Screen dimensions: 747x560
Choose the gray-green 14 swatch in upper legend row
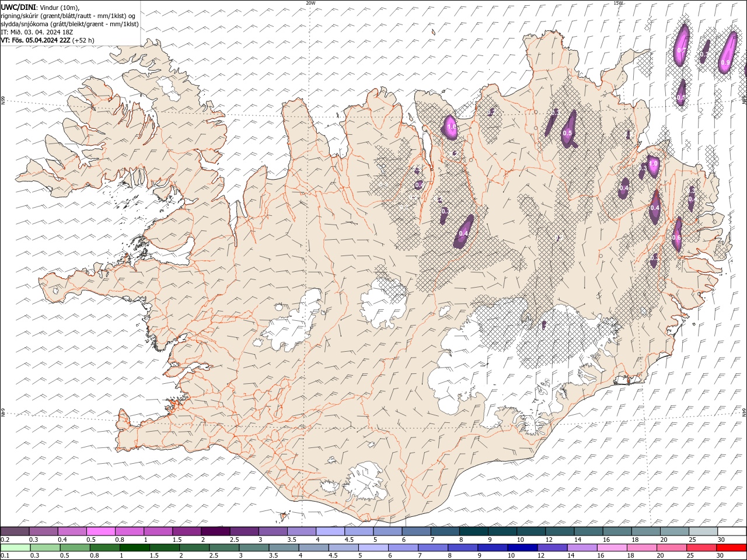(588, 531)
